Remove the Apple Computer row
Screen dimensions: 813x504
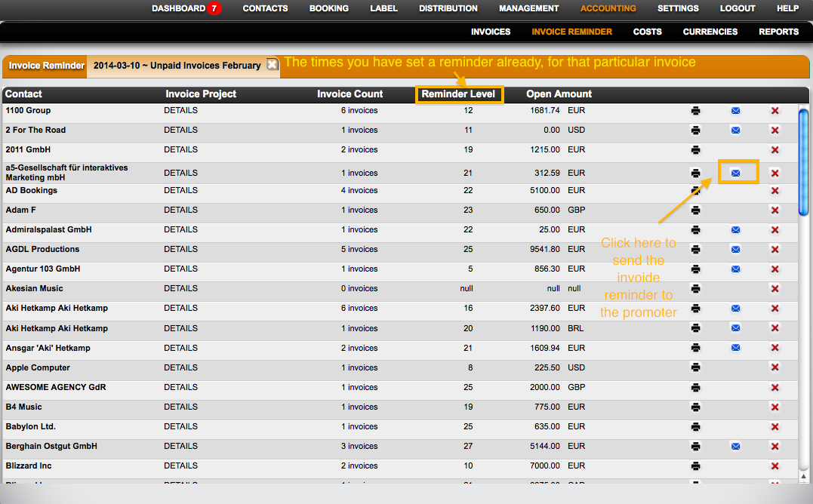click(775, 367)
